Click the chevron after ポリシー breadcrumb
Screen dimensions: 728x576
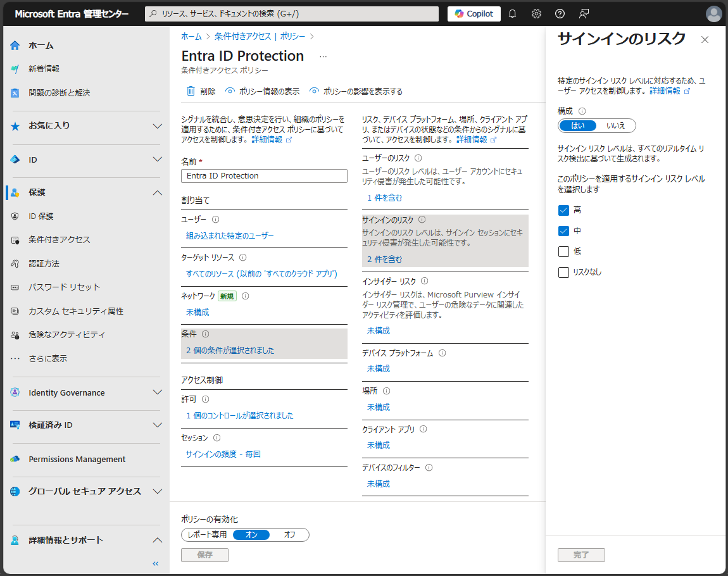(x=311, y=37)
